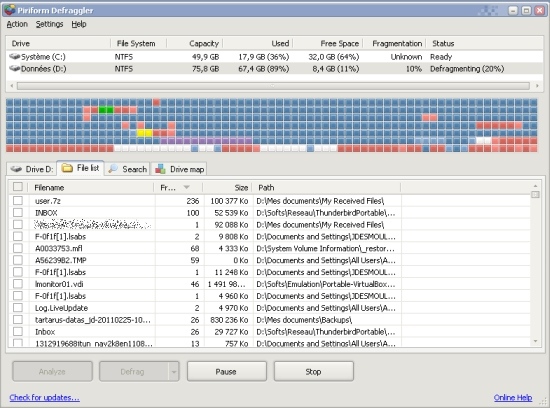
Task: Tick the checkbox for INBOX
Action: click(18, 213)
